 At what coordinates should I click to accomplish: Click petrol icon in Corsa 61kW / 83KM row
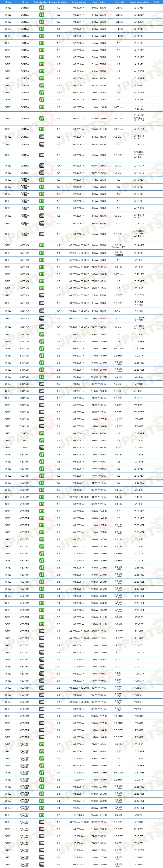42,15
